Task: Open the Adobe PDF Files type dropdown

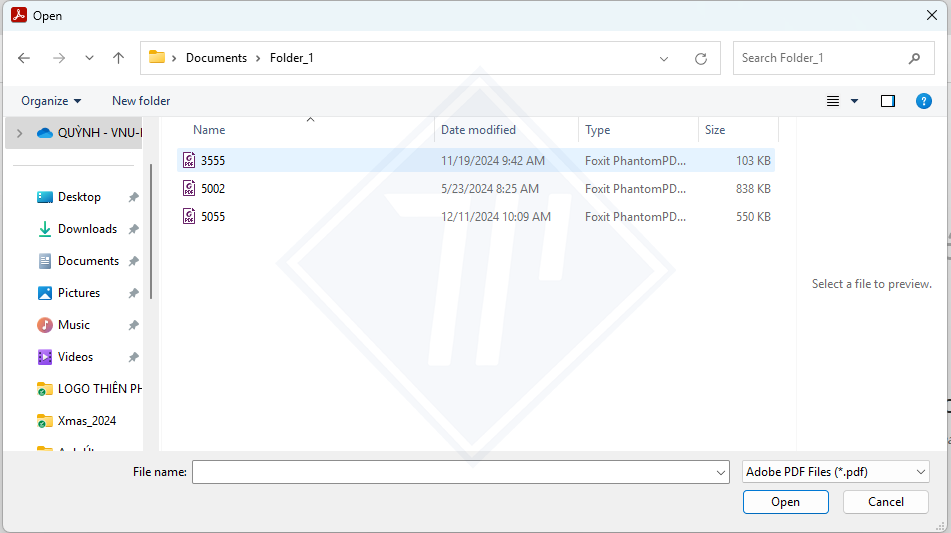Action: 835,472
